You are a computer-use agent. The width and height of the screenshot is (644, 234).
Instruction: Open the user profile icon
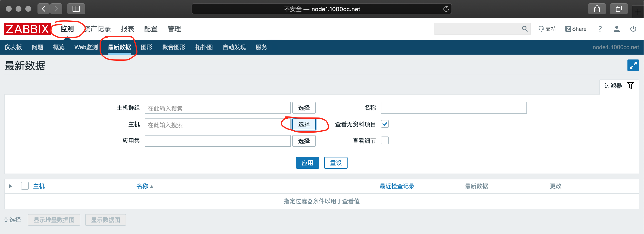(x=616, y=29)
